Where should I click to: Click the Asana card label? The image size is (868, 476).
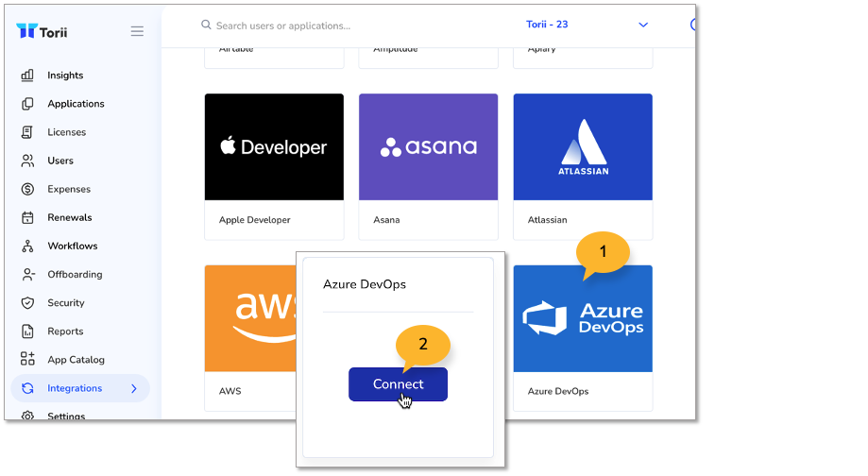tap(386, 220)
